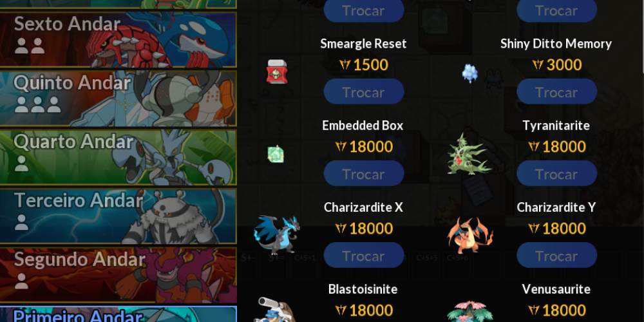The width and height of the screenshot is (644, 322).
Task: Select the Quinto Andar floor banner
Action: click(x=118, y=99)
